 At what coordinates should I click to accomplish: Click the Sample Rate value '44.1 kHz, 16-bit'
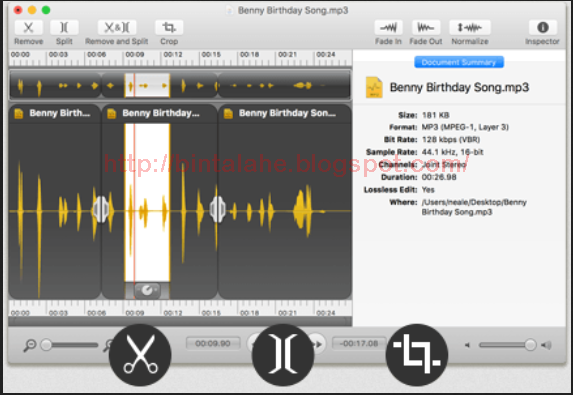[452, 152]
